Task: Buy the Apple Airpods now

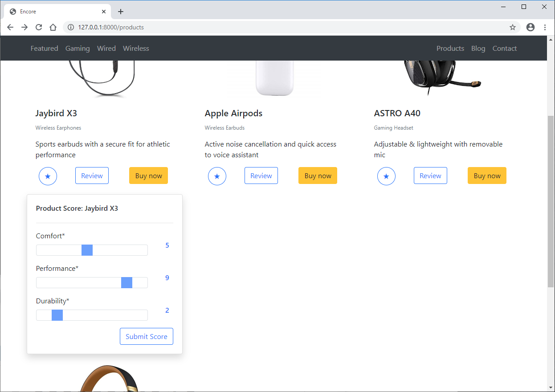Action: tap(318, 176)
